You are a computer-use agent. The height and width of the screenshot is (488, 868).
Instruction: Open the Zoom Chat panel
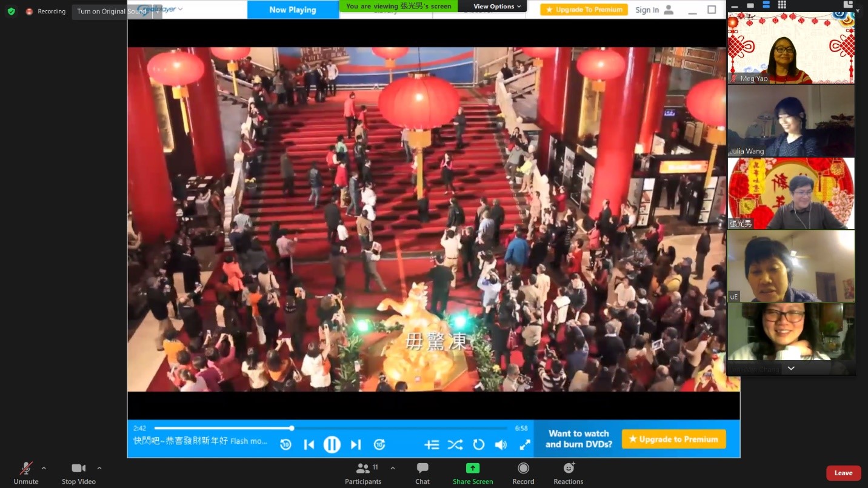[422, 473]
